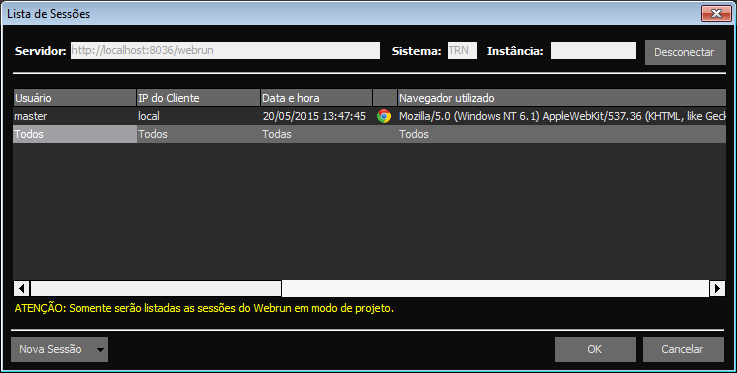Click the horizontal scrollbar right arrow
This screenshot has width=737, height=373.
click(717, 288)
